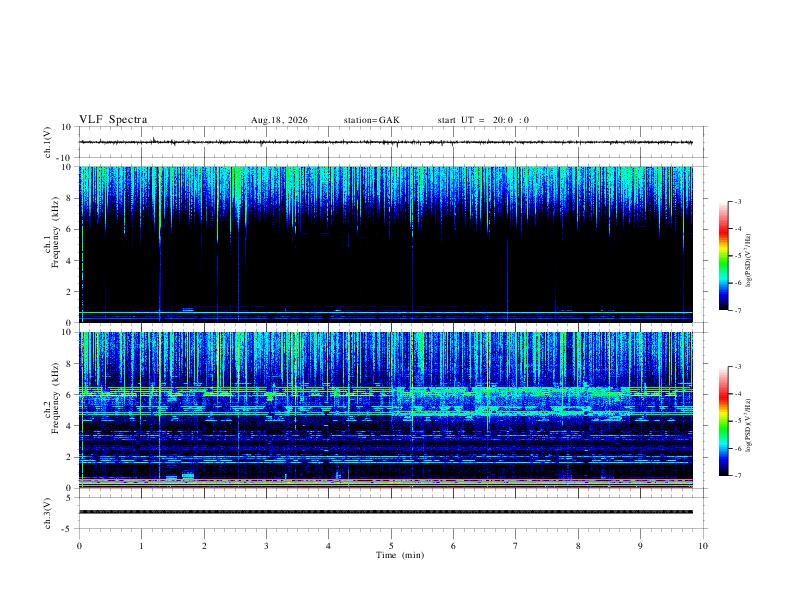
Task: Click the ch.2 Frequency (kHz) axis label
Action: tap(52, 410)
